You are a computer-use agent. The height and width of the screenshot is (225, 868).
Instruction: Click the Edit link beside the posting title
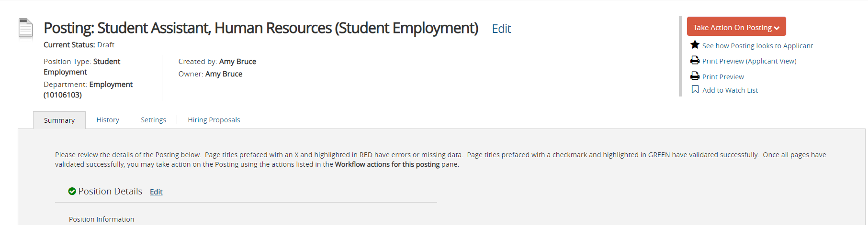[501, 29]
